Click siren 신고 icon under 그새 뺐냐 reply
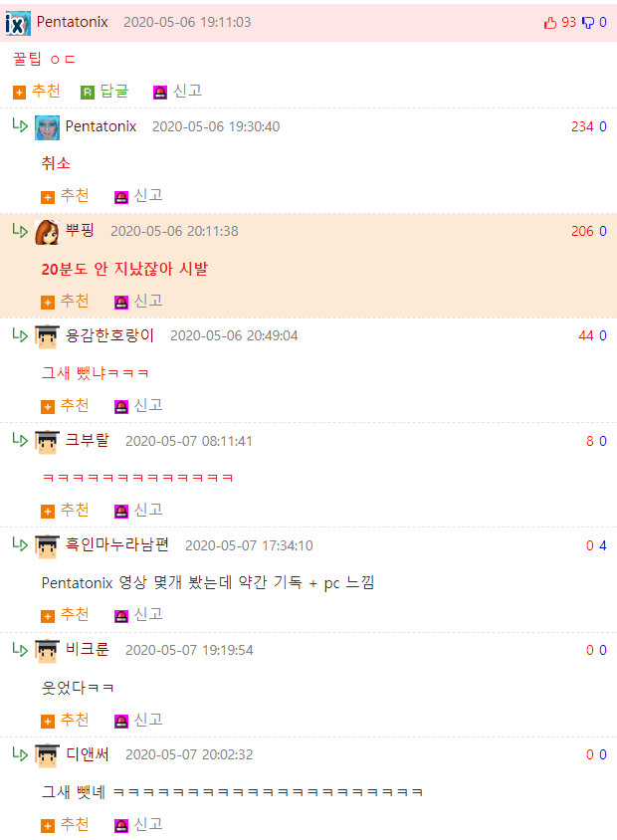This screenshot has height=840, width=617. pos(121,407)
